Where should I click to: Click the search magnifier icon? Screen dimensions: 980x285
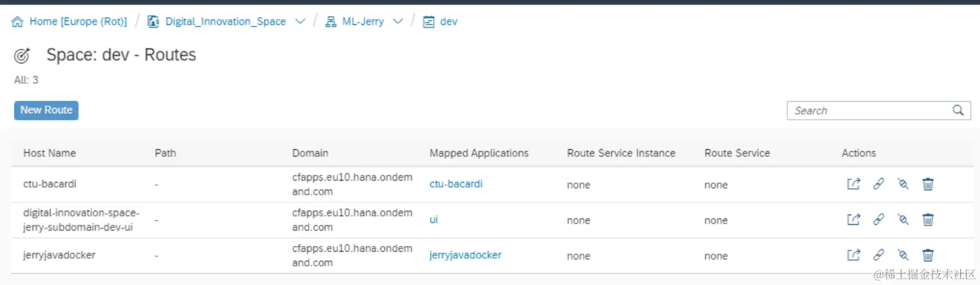tap(958, 110)
